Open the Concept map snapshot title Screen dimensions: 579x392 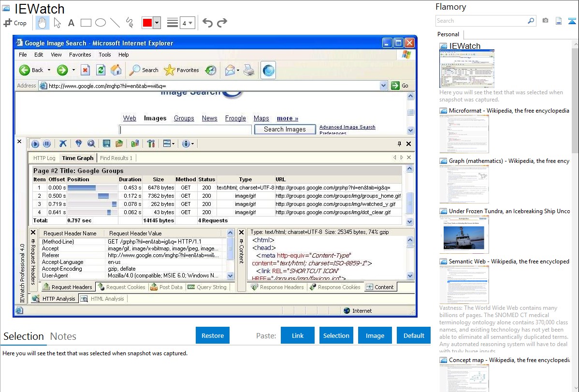[x=509, y=360]
